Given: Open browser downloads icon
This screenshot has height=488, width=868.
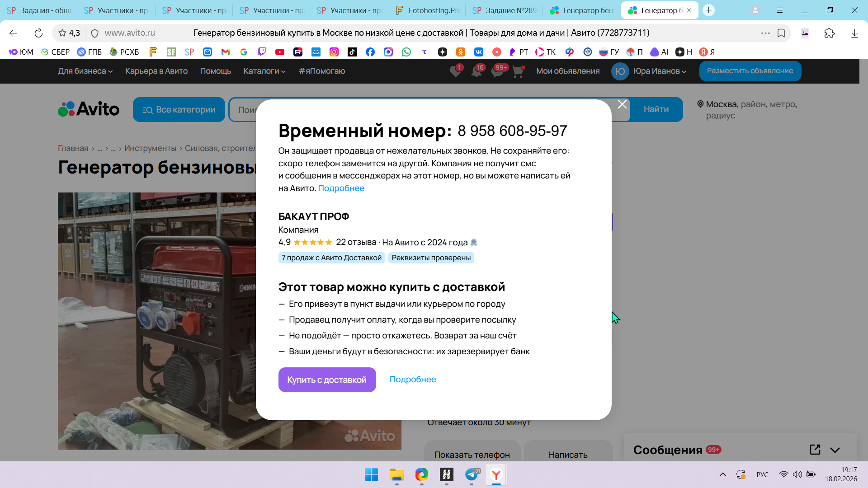Looking at the screenshot, I should 854,33.
